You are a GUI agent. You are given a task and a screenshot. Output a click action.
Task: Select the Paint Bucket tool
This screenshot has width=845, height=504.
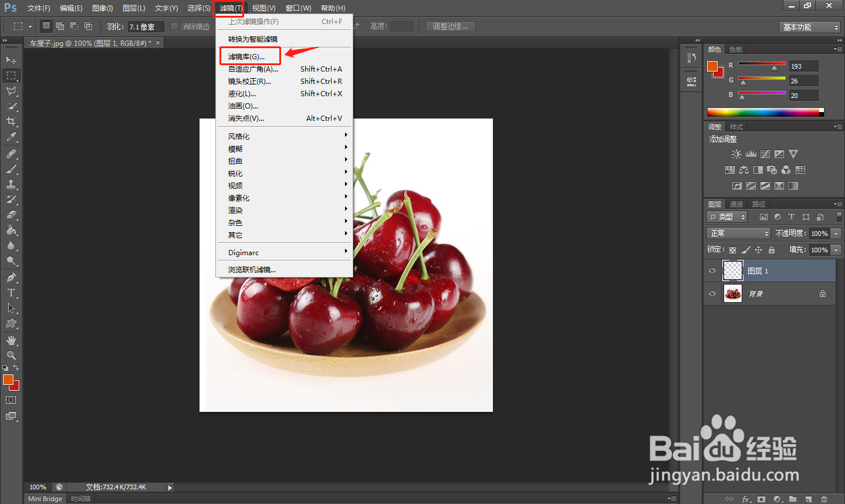click(x=11, y=230)
